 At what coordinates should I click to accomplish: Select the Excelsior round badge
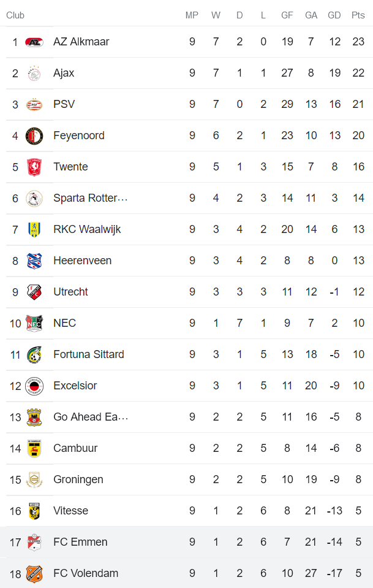tap(34, 386)
